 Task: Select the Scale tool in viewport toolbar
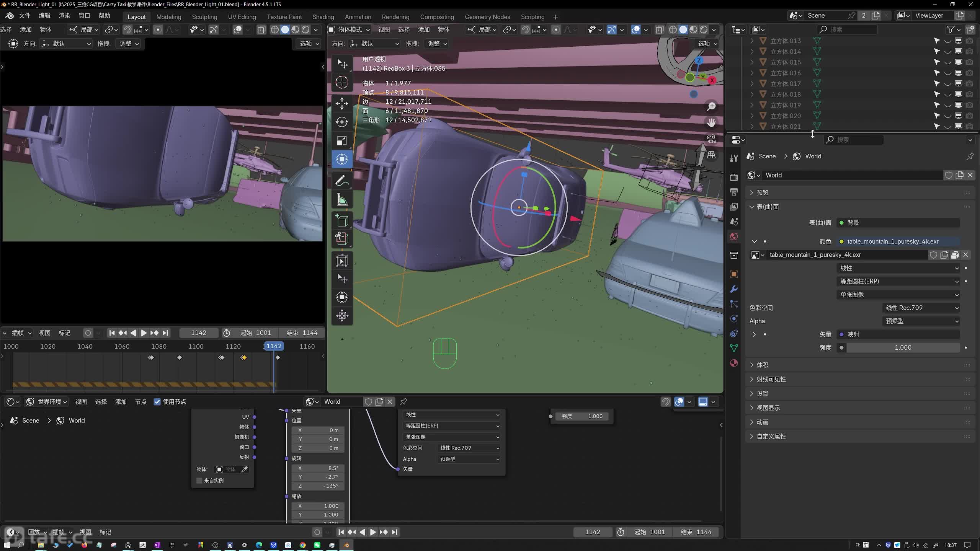coord(342,141)
